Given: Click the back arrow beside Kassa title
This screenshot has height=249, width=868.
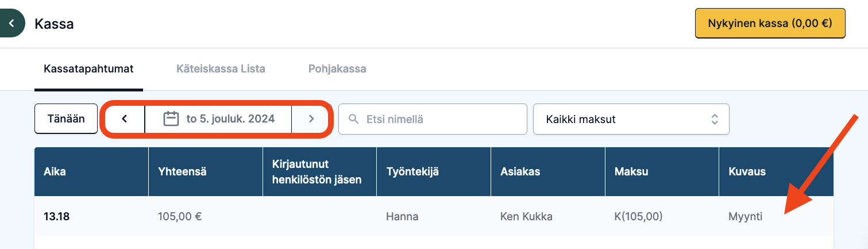Looking at the screenshot, I should pyautogui.click(x=11, y=24).
